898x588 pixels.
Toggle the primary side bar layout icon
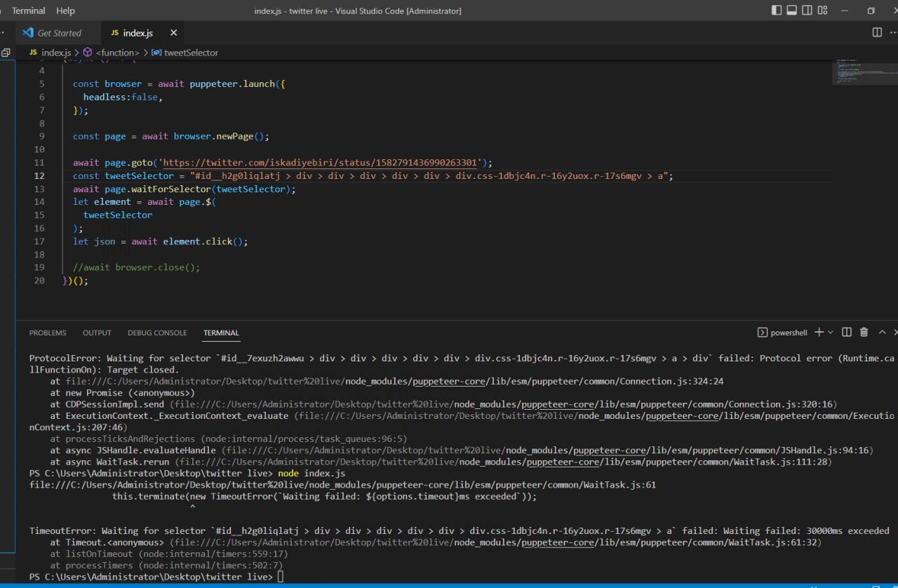[777, 11]
